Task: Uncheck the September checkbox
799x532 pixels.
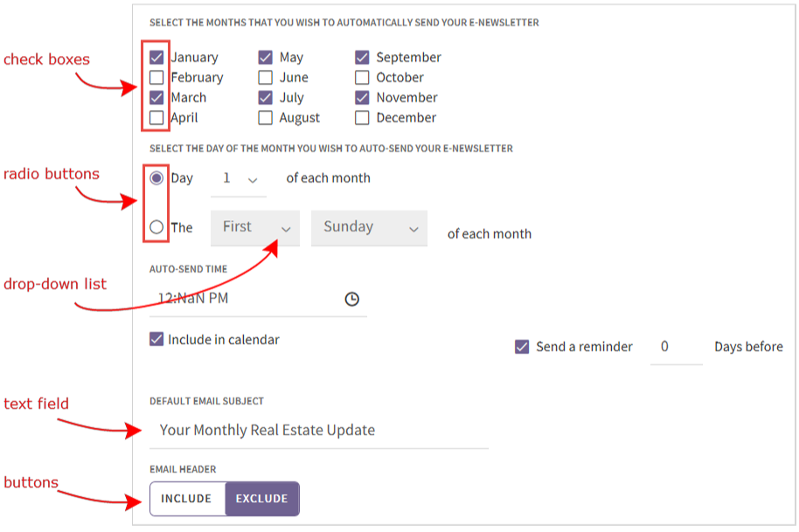Action: 363,58
